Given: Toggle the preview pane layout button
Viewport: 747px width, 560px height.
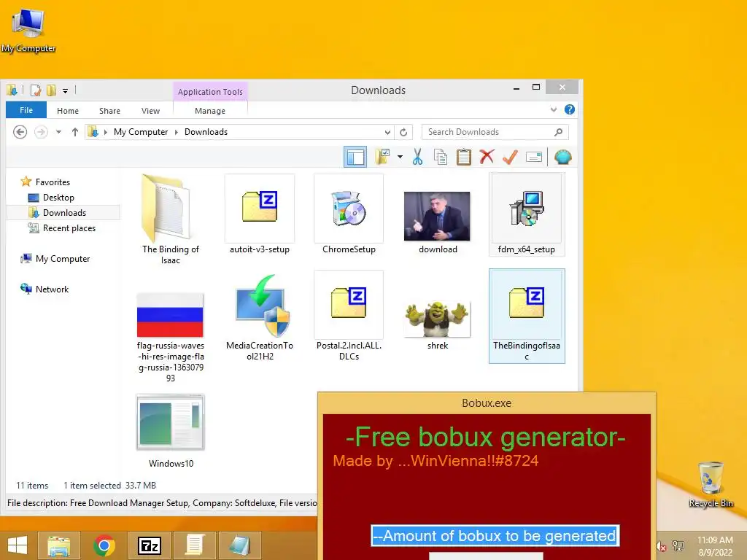Looking at the screenshot, I should (x=355, y=157).
